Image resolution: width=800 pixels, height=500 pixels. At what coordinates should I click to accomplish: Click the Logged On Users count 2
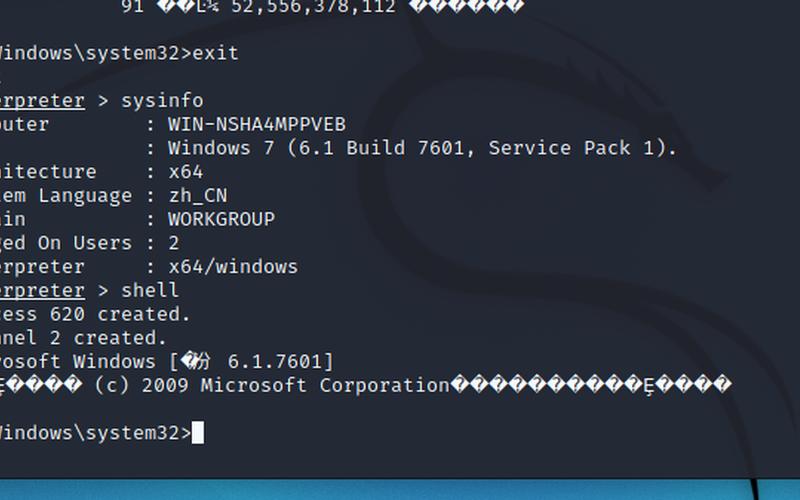click(x=174, y=243)
